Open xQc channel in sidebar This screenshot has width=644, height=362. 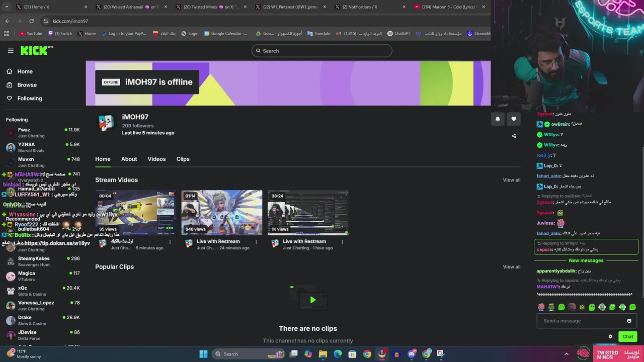pyautogui.click(x=43, y=291)
